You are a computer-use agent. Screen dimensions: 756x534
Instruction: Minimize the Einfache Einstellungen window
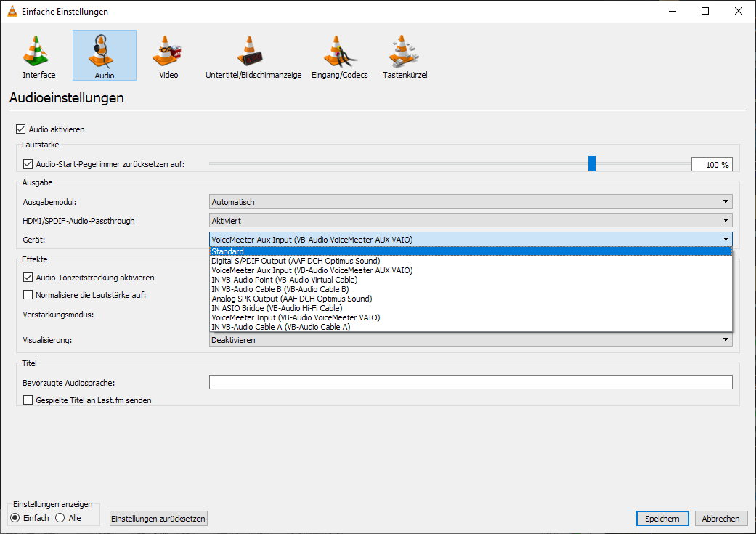(672, 11)
